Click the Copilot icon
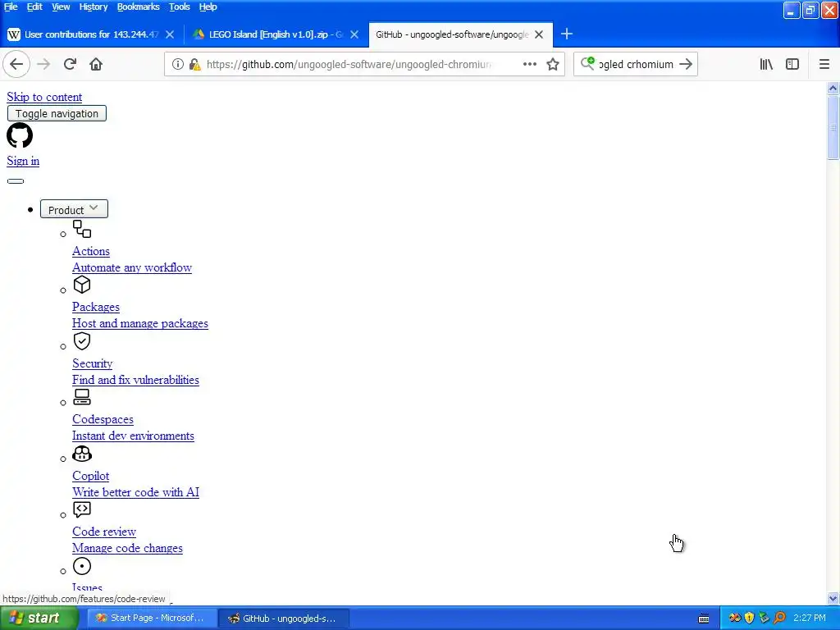Image resolution: width=840 pixels, height=630 pixels. click(x=82, y=453)
